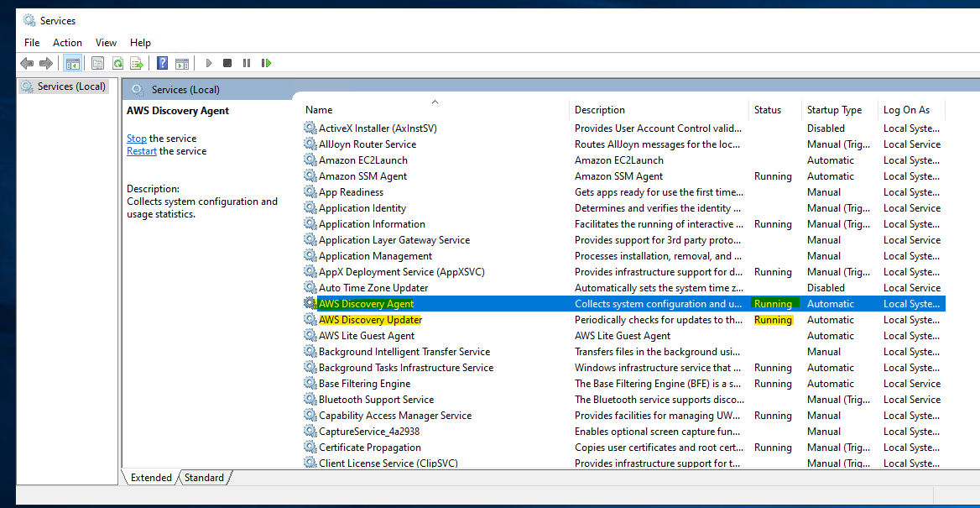Click gear icon beside Certificate Propagation

(x=310, y=448)
